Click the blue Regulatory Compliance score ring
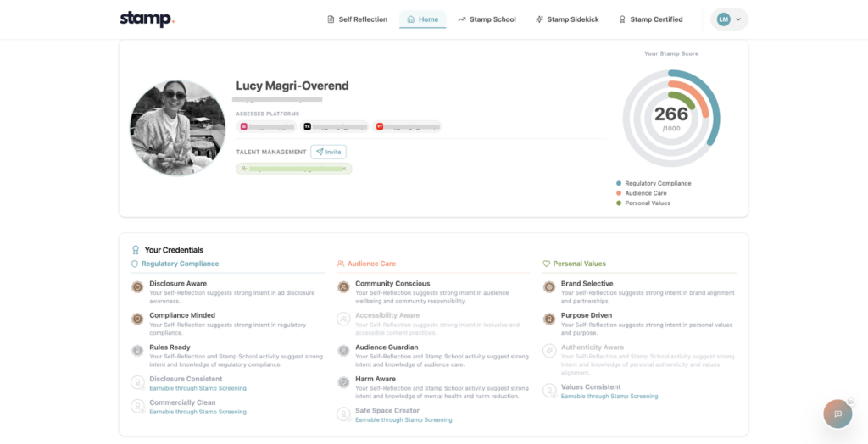The height and width of the screenshot is (444, 868). (x=714, y=100)
